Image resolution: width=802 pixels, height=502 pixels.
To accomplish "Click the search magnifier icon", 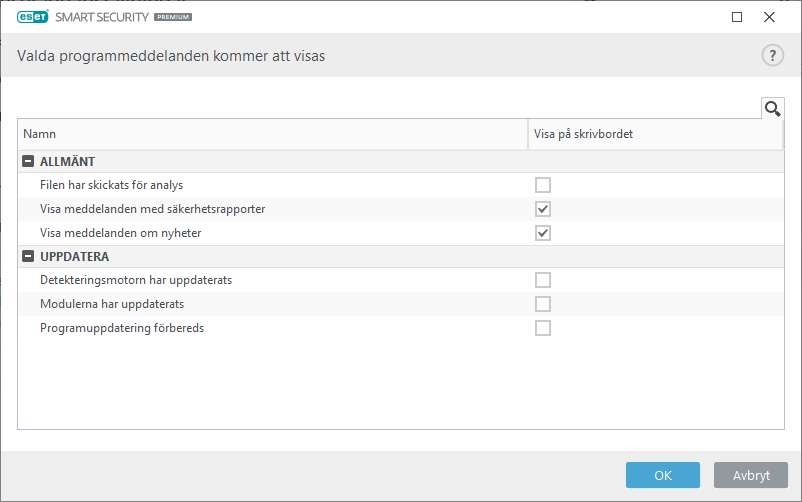I will tap(772, 108).
